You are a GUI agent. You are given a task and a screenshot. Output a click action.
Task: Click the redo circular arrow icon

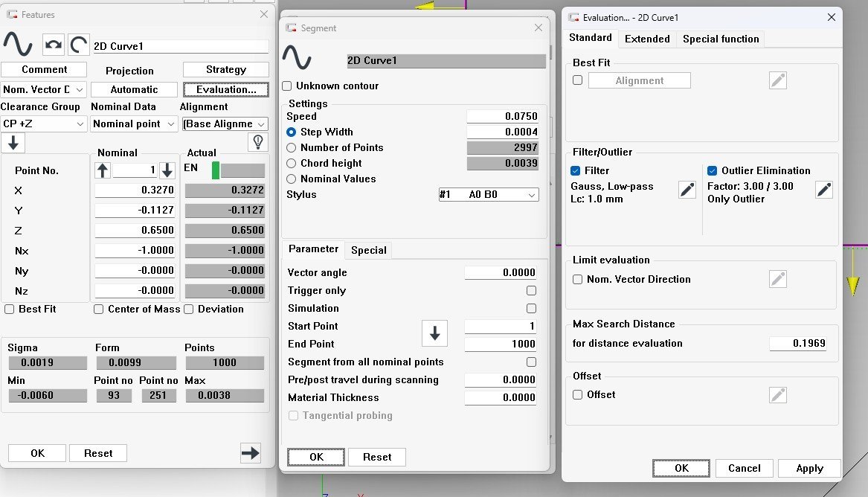pyautogui.click(x=79, y=45)
